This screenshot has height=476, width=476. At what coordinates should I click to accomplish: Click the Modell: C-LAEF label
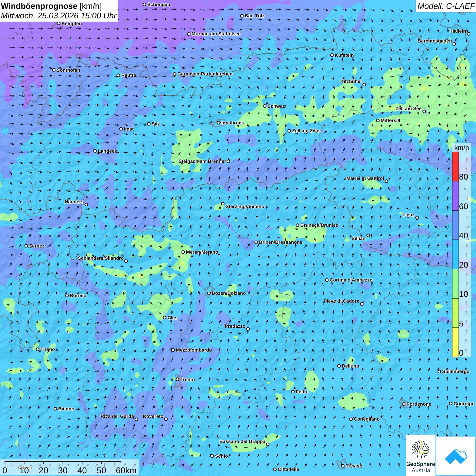coord(446,6)
